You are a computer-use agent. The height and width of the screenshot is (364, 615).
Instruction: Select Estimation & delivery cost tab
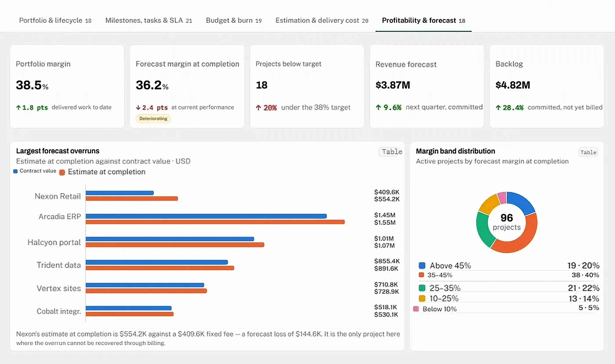click(322, 20)
